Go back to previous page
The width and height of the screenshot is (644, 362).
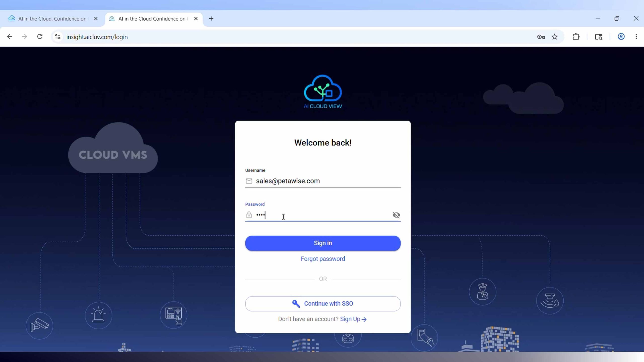pos(10,37)
